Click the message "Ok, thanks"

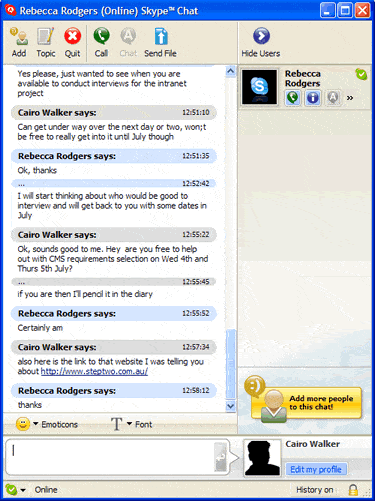click(x=37, y=170)
